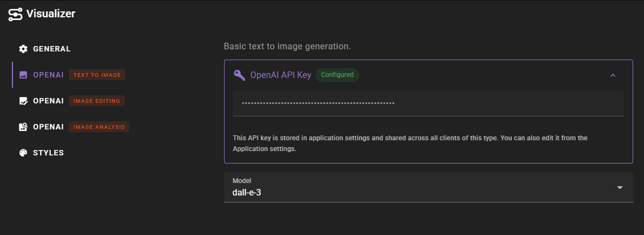Viewport: 644px width, 235px height.
Task: Click the OpenAI Image Analysis search-image icon
Action: (x=23, y=127)
